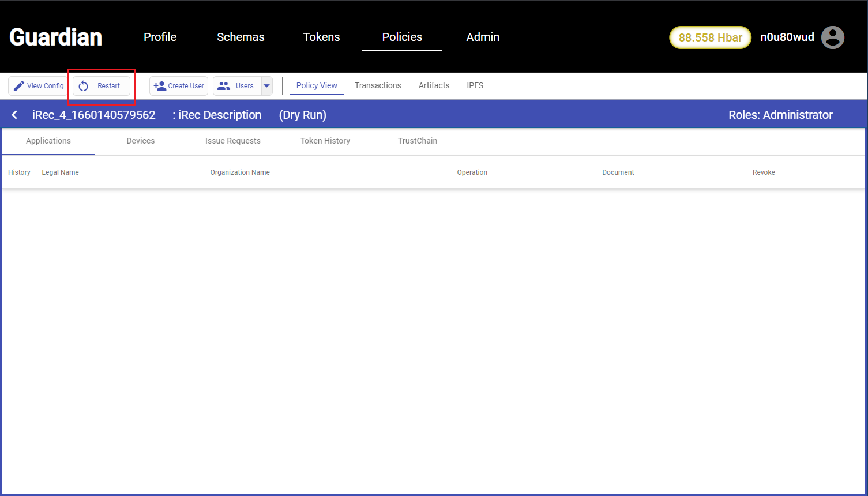Expand the Users dropdown arrow

coord(266,86)
